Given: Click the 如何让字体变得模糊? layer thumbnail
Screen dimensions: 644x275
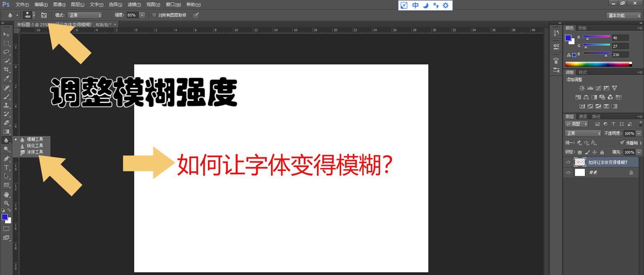Looking at the screenshot, I should [x=580, y=162].
